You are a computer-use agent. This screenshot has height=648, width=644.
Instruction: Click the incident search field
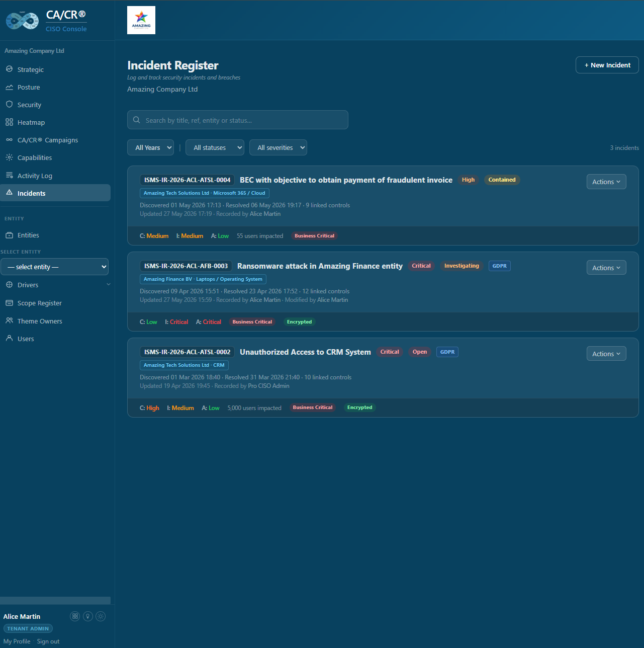click(238, 120)
